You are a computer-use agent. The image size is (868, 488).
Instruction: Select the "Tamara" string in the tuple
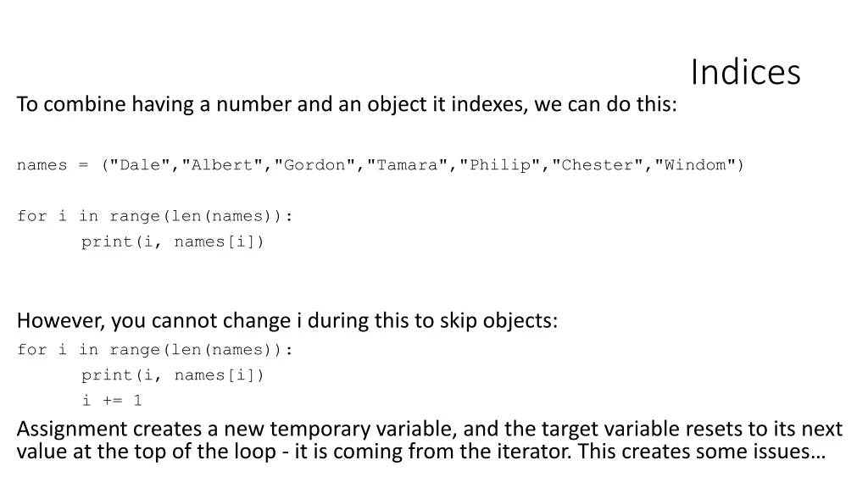tap(408, 165)
